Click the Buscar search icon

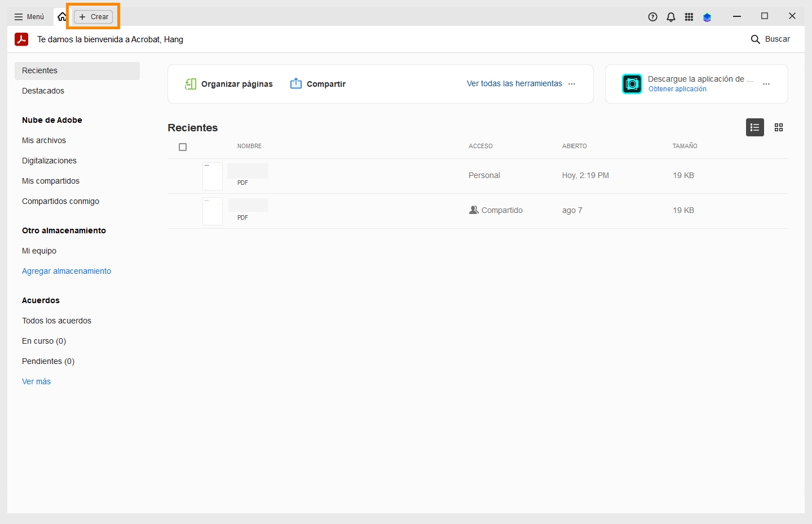click(x=756, y=39)
